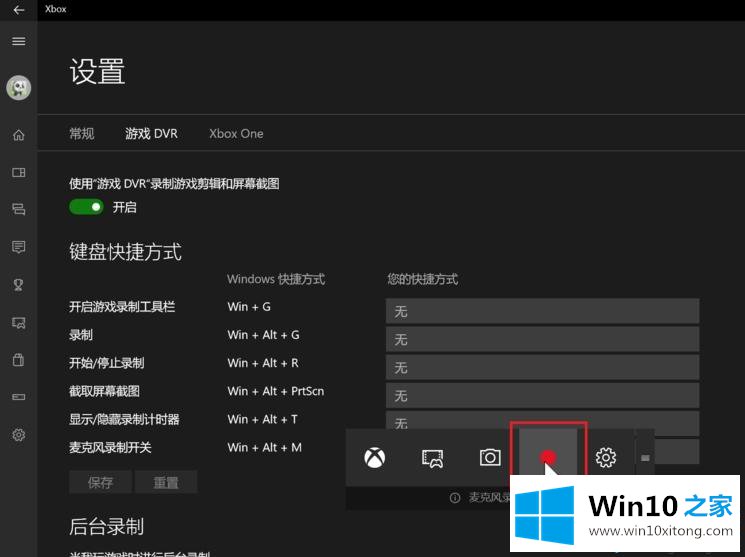Click the Win + G shortcut text
This screenshot has width=745, height=557.
[249, 307]
